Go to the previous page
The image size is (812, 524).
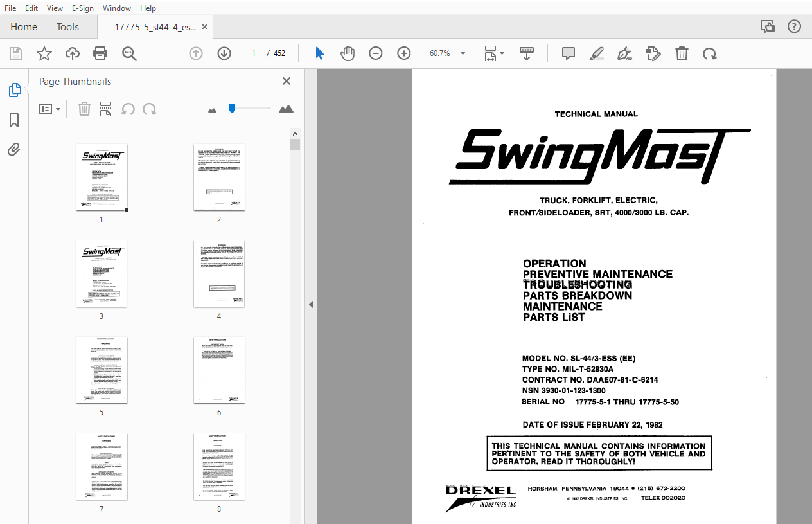196,53
